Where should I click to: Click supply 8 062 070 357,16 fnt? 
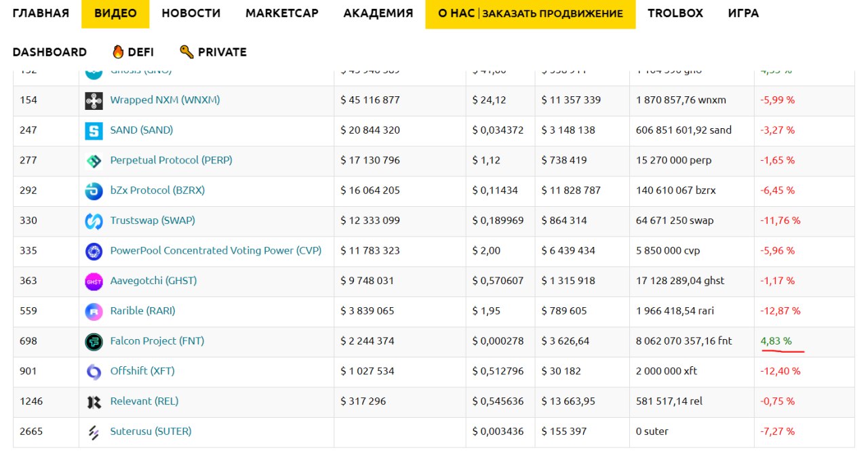pyautogui.click(x=684, y=341)
